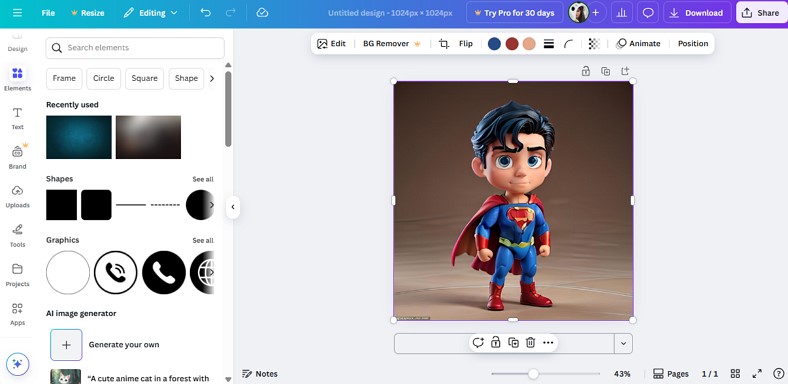788x384 pixels.
Task: Open the BG Remover tool
Action: [392, 44]
